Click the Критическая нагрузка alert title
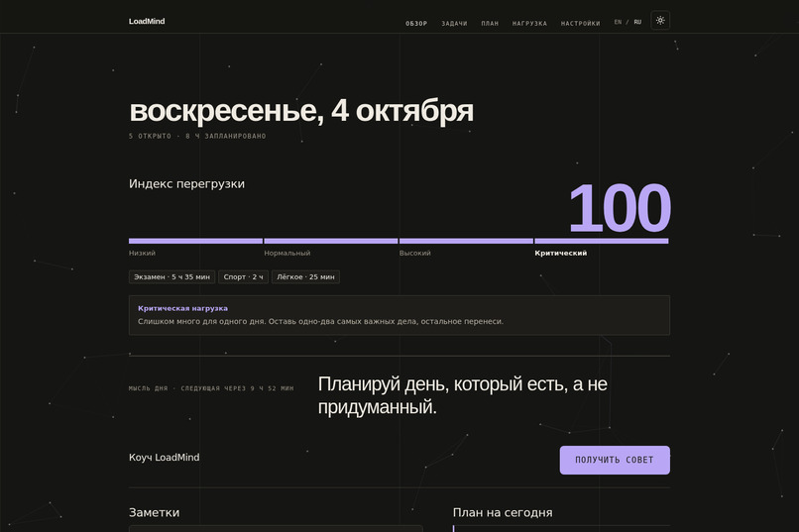Image resolution: width=799 pixels, height=532 pixels. click(183, 308)
